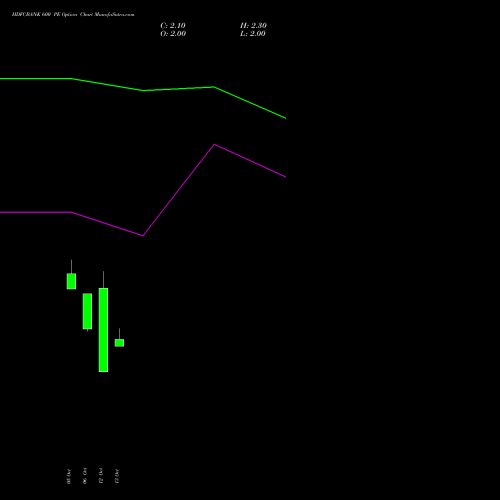Click the 03 Oct date label
This screenshot has height=500, width=500.
[x=69, y=476]
